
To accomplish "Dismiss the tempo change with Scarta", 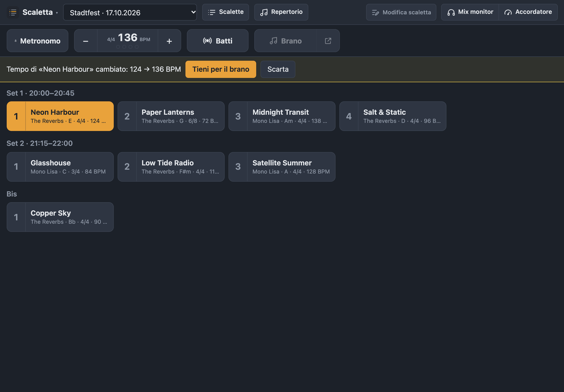I will tap(278, 69).
